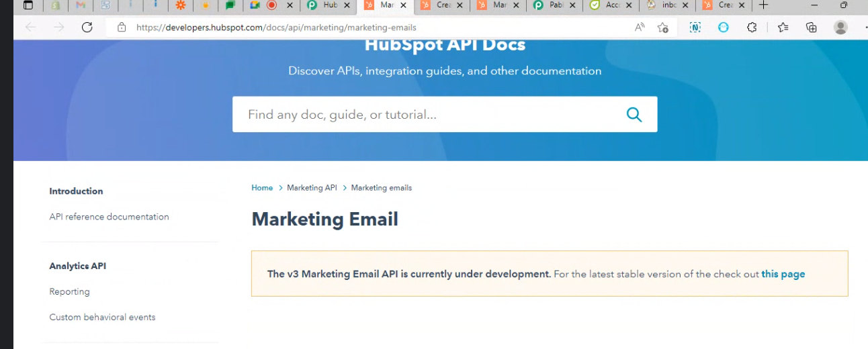The height and width of the screenshot is (349, 868).
Task: Click the Marketing emails breadcrumb
Action: pyautogui.click(x=381, y=188)
